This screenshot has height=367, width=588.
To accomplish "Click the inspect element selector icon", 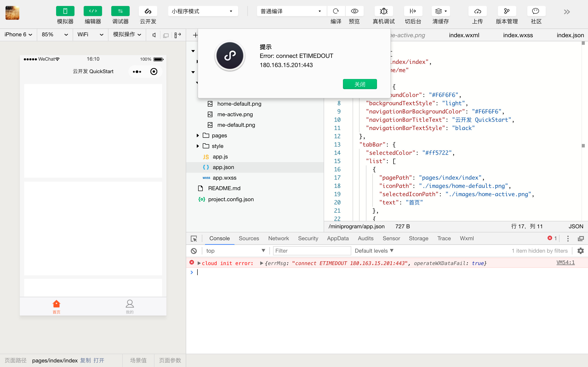I will pos(194,239).
